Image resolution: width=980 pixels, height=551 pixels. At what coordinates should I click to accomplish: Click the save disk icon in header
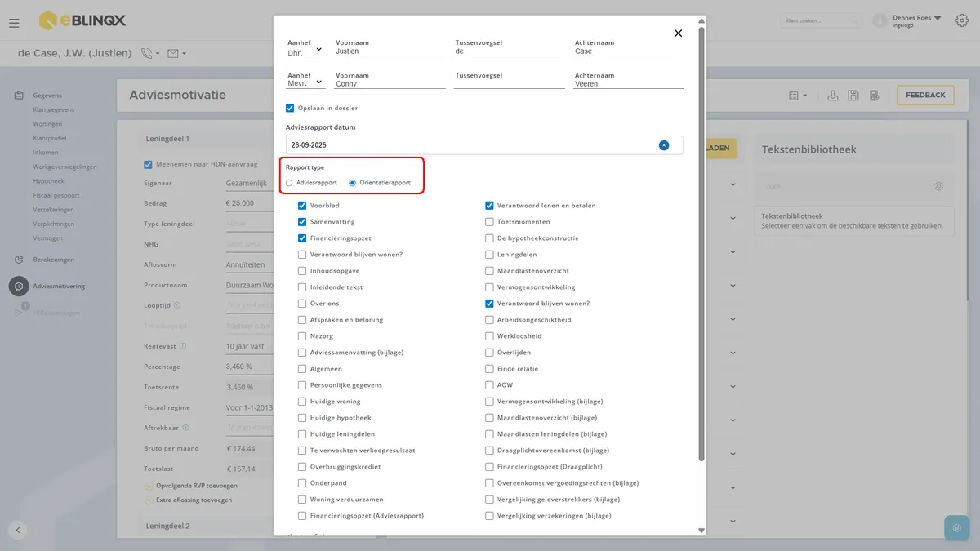pos(853,96)
